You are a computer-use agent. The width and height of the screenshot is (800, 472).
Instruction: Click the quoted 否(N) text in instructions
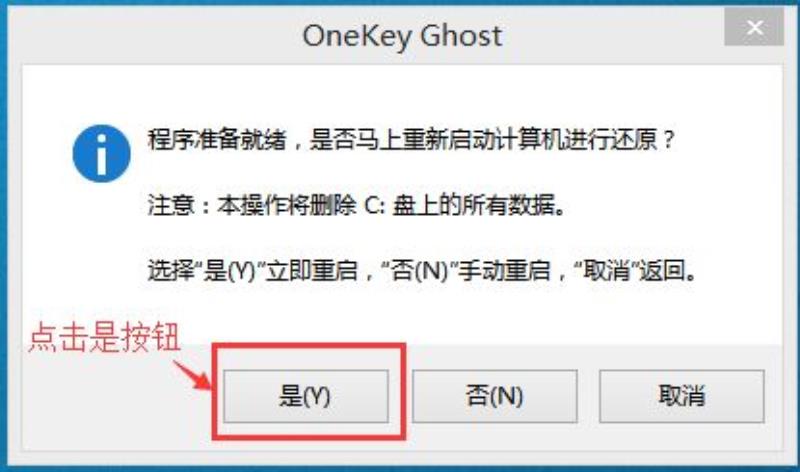418,270
